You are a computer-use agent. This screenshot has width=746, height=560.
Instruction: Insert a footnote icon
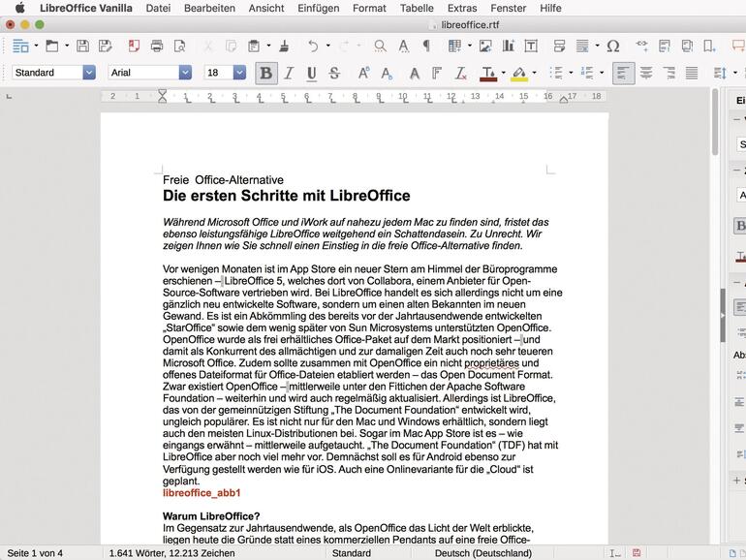(665, 47)
